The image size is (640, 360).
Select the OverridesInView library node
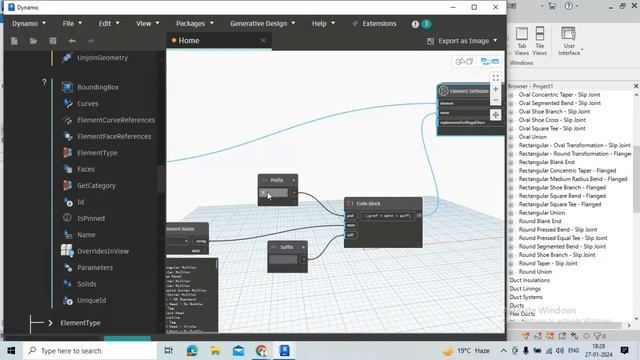pyautogui.click(x=103, y=251)
